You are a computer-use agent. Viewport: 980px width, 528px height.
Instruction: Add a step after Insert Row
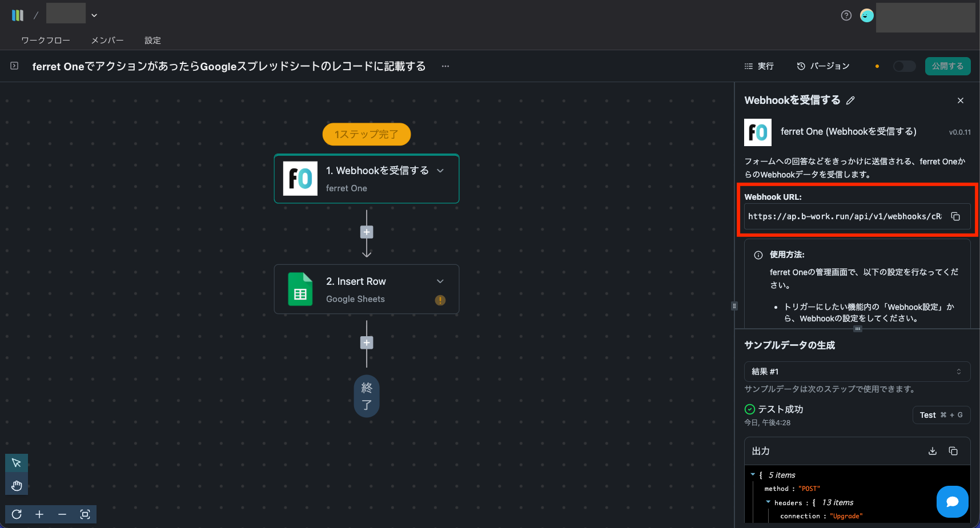pyautogui.click(x=367, y=342)
